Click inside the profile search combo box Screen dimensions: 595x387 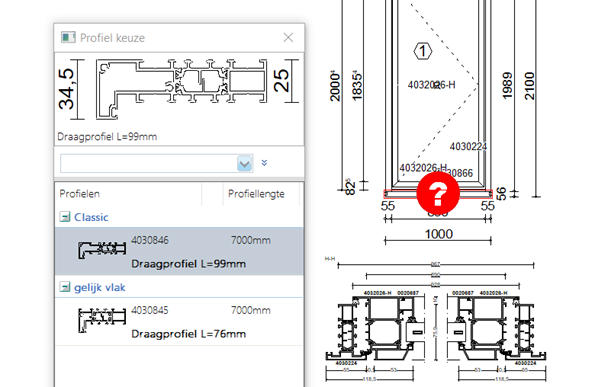point(149,164)
